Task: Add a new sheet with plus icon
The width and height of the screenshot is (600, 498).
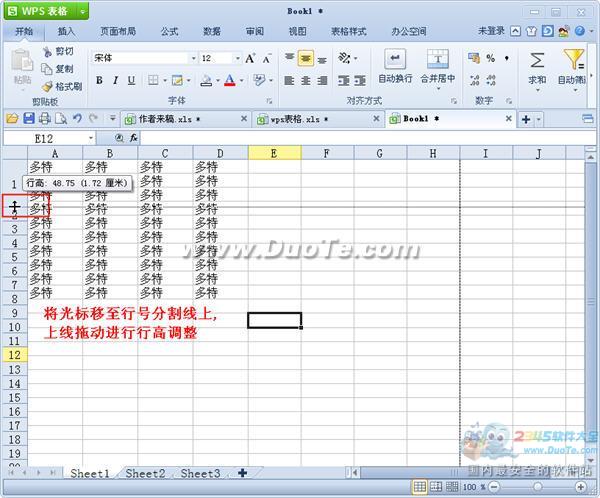Action: coord(242,472)
